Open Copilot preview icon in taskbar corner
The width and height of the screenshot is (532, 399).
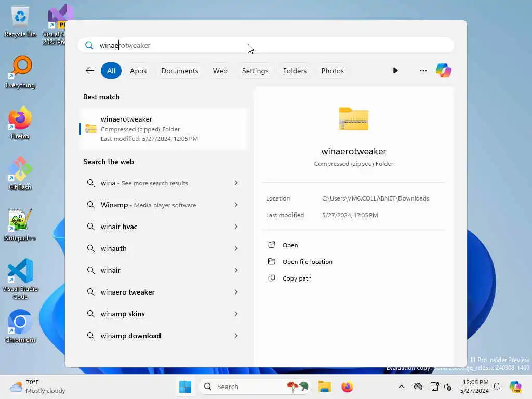[x=515, y=387]
